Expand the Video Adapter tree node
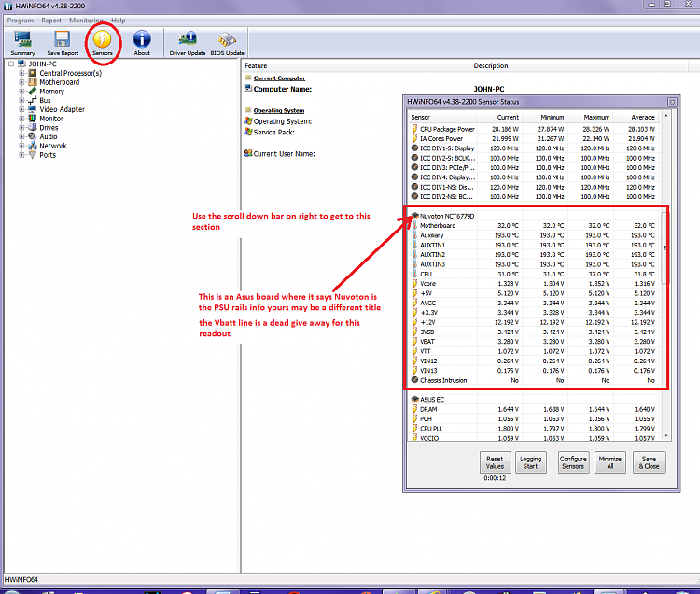This screenshot has height=594, width=700. [21, 109]
